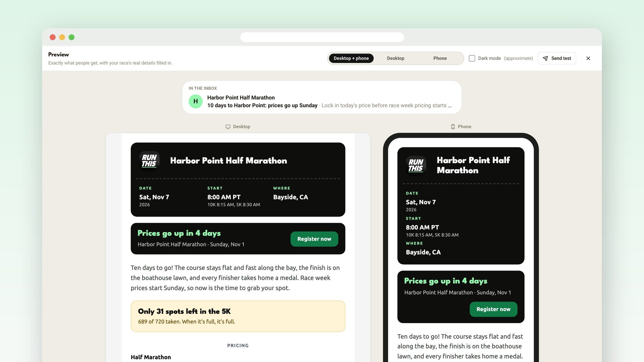
Task: Click 'Only 31 spots left in the 5K' notice
Action: pyautogui.click(x=238, y=316)
